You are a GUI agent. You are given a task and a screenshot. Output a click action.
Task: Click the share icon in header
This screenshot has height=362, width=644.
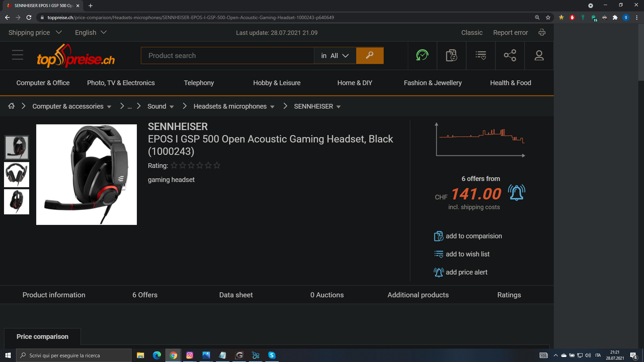pyautogui.click(x=510, y=55)
